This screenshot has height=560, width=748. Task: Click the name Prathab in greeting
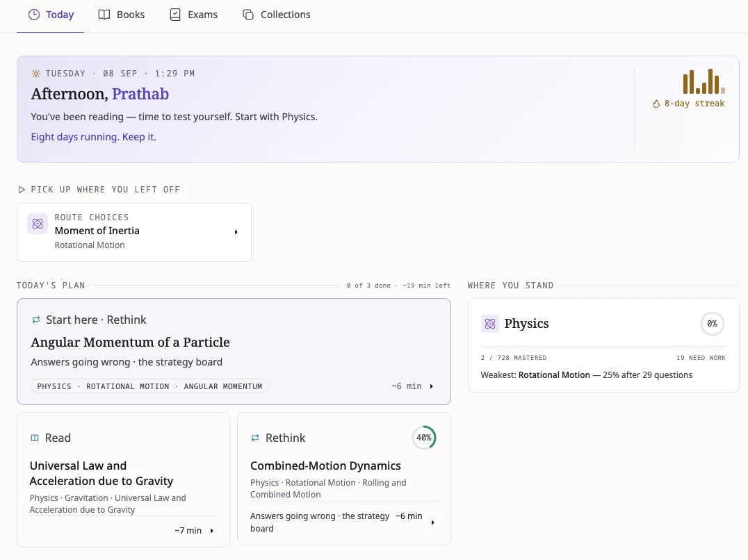[x=140, y=94]
